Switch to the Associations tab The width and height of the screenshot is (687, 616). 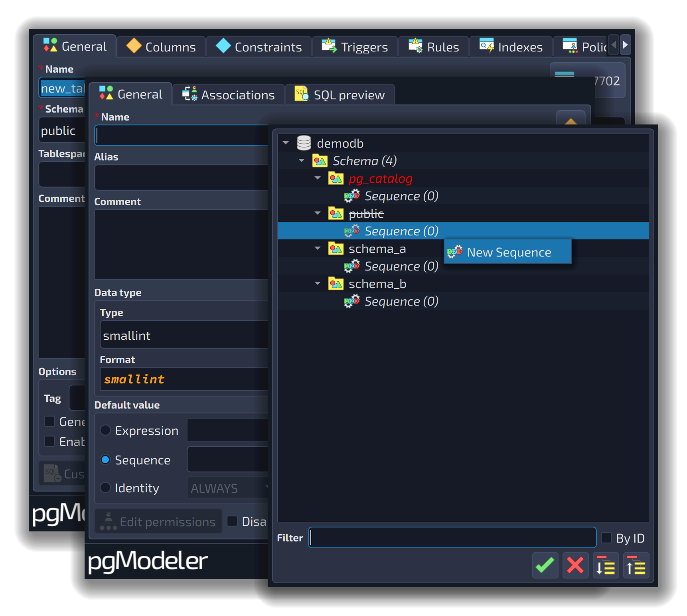click(229, 95)
